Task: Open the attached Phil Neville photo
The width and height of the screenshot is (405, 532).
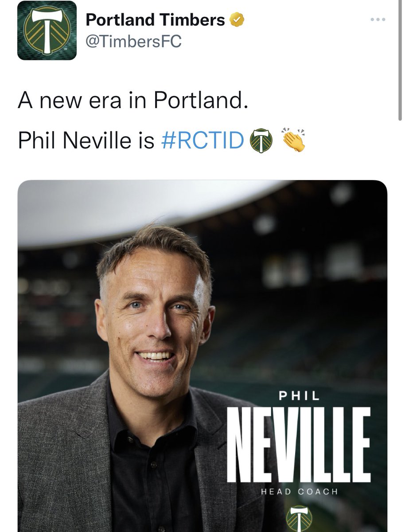Action: tap(202, 356)
